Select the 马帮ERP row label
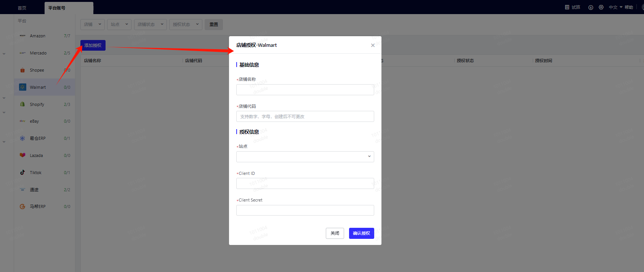 (x=38, y=206)
